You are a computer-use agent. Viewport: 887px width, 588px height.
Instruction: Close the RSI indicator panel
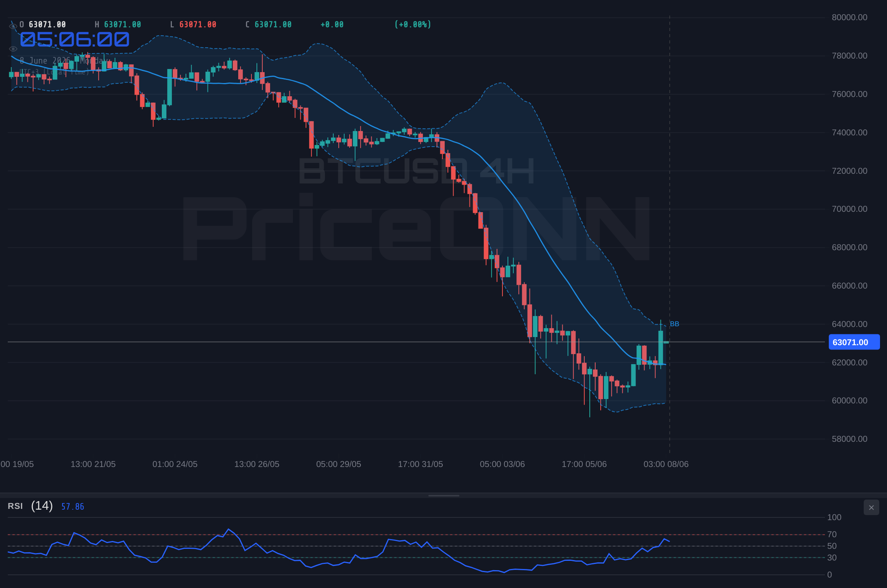point(871,507)
